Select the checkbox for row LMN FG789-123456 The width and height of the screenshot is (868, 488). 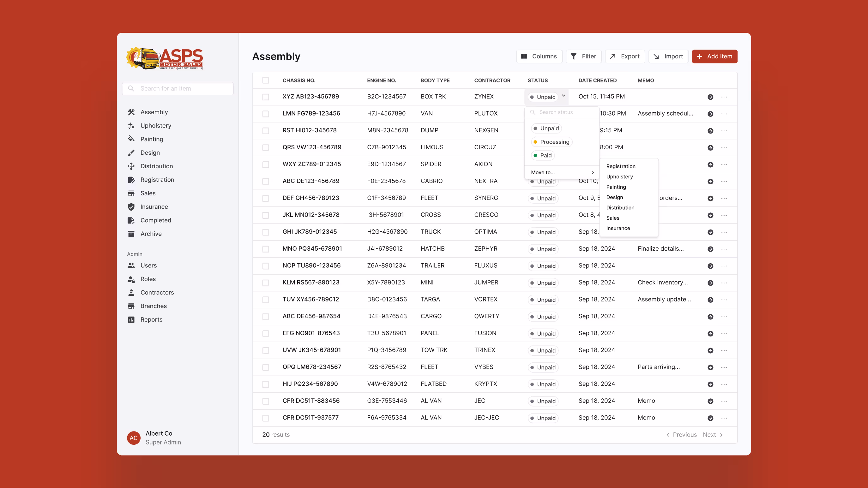point(266,114)
